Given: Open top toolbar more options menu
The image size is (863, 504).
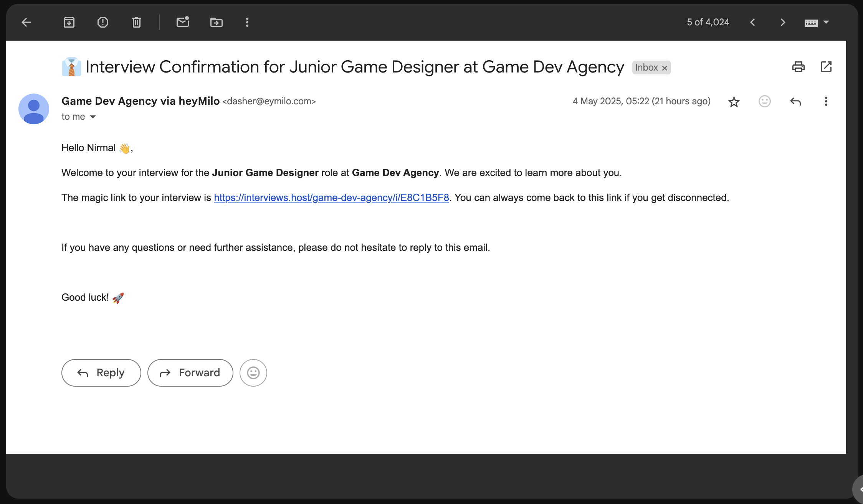Looking at the screenshot, I should (x=247, y=22).
